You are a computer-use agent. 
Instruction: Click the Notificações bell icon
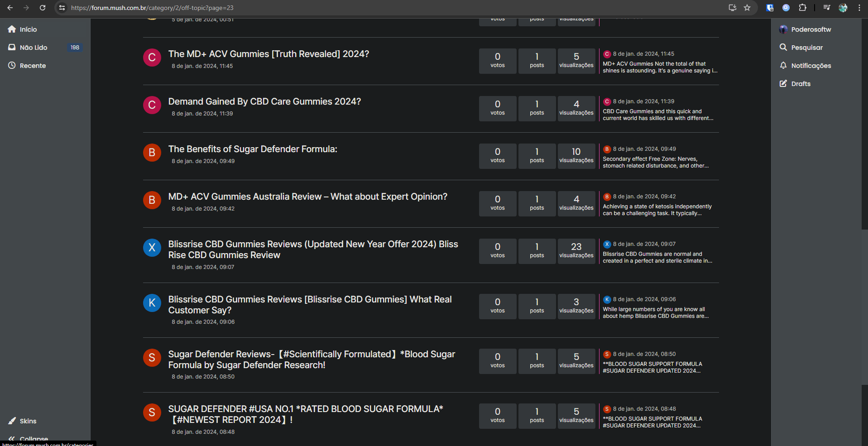783,65
